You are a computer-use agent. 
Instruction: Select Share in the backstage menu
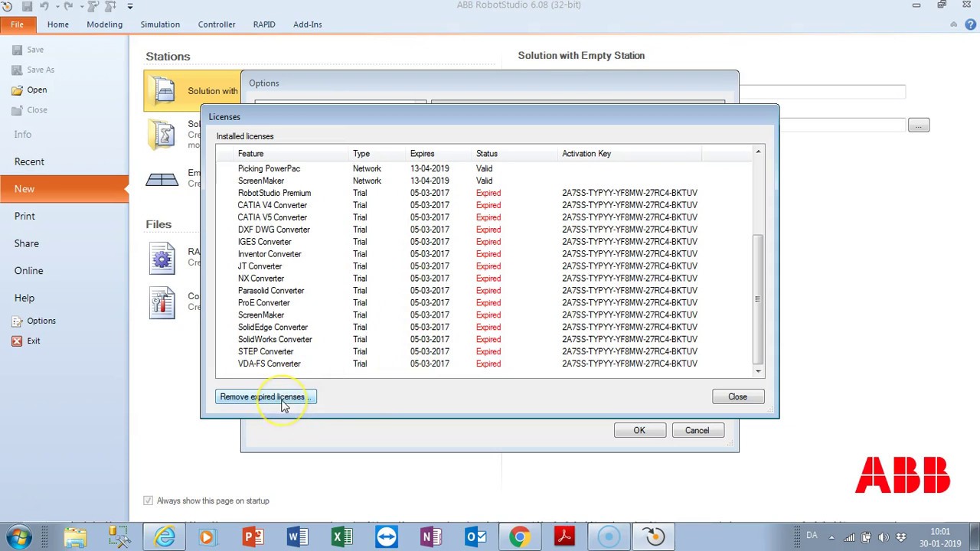click(26, 243)
